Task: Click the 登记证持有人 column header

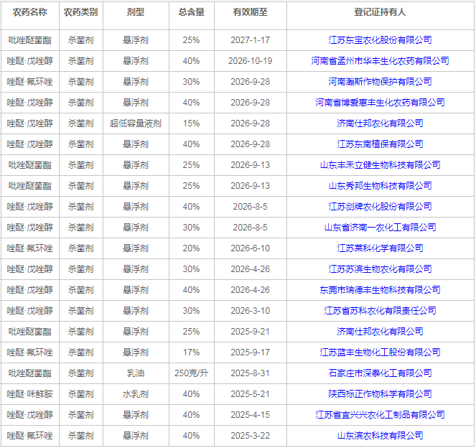Action: (380, 12)
